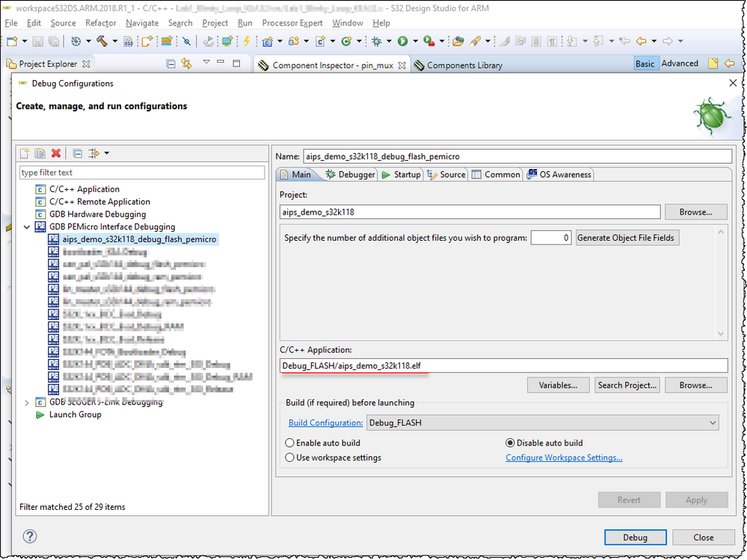Click the build target gear toolbar icon
Viewport: 747px width, 560px height.
pyautogui.click(x=76, y=41)
